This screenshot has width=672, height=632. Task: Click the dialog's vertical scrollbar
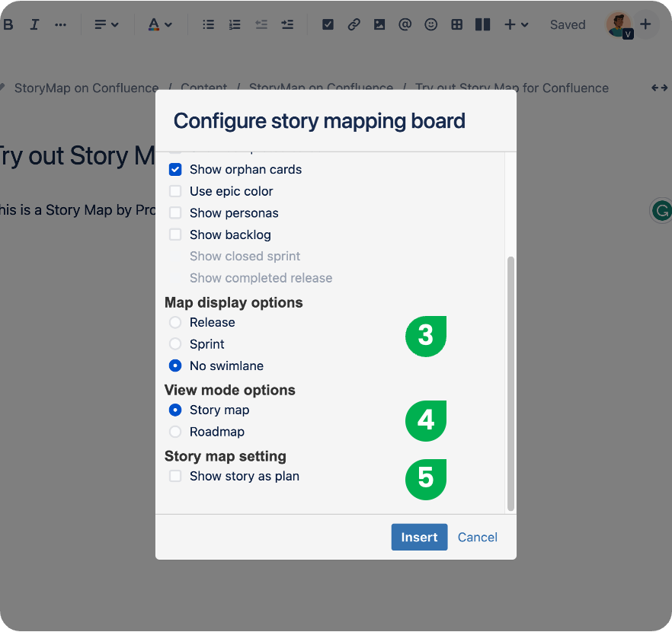tap(510, 381)
